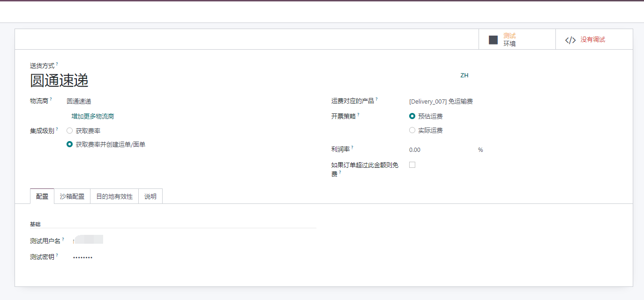644x300 pixels.
Task: Click the help mark beside 运费对应的产品
Action: 376,99
